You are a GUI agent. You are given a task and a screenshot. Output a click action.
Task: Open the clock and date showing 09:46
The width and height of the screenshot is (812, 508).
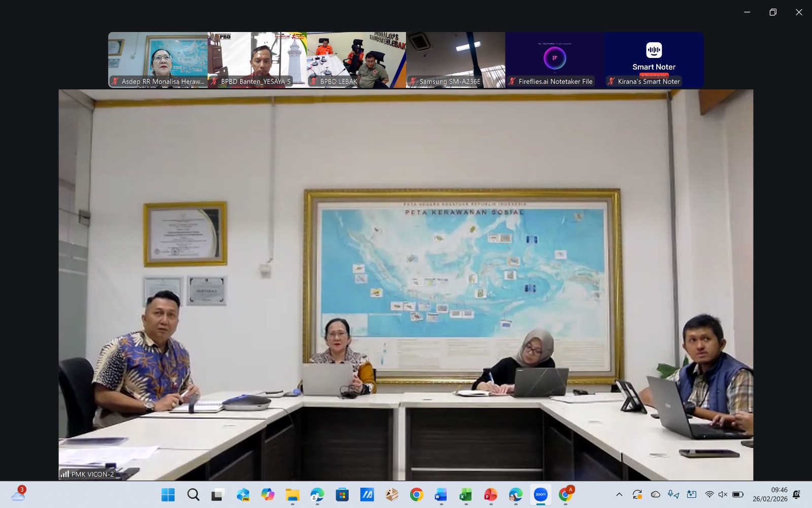coord(770,494)
